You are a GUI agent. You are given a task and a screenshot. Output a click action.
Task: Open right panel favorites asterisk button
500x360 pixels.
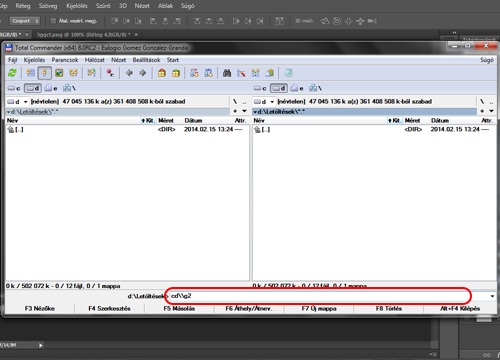[x=482, y=111]
